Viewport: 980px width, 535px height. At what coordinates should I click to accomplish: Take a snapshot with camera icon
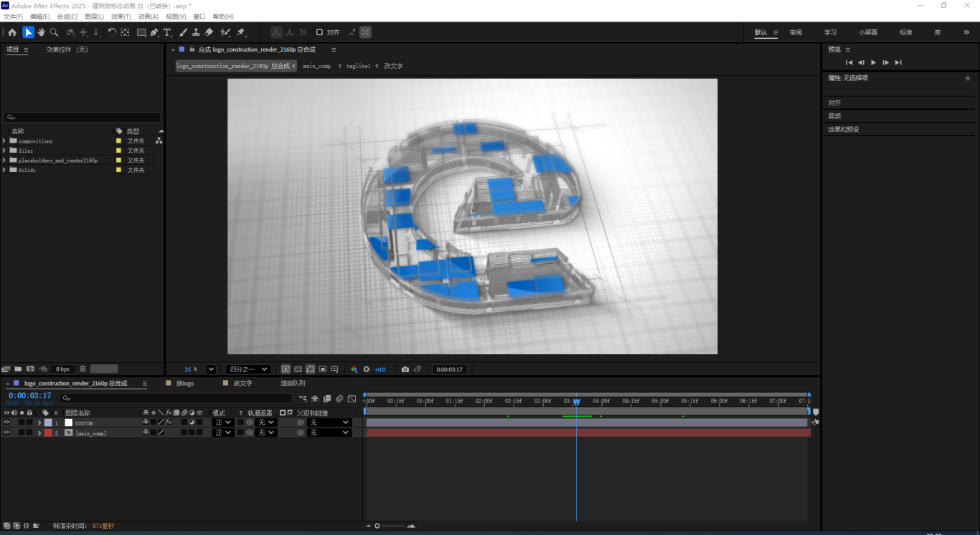tap(405, 369)
